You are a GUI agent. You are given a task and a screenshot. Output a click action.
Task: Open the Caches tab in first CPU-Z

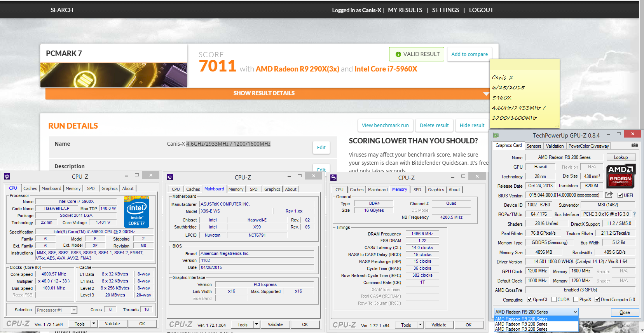point(30,188)
